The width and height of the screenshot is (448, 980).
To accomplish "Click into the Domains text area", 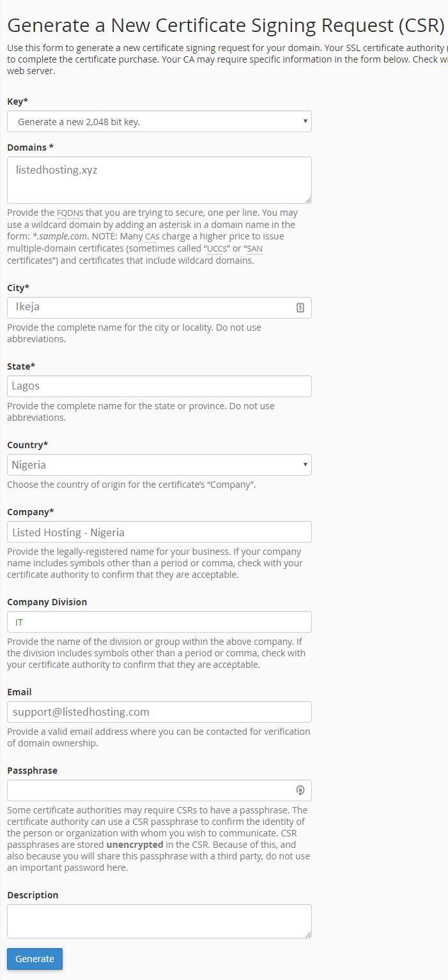I will (x=159, y=180).
